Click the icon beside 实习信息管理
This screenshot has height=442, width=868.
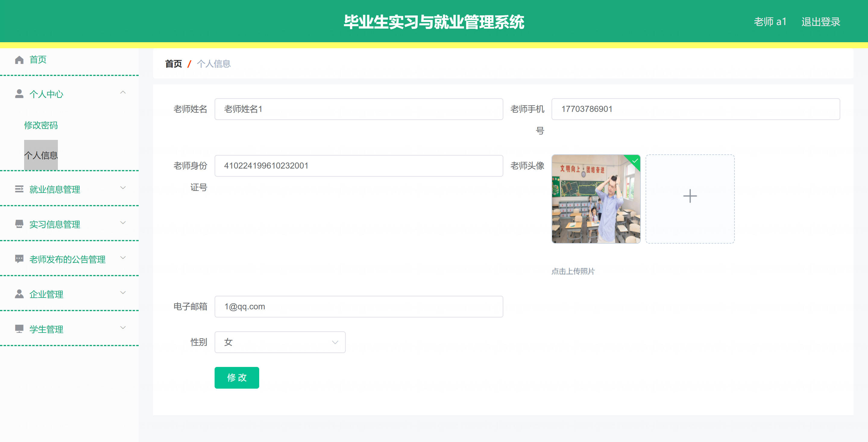click(19, 224)
